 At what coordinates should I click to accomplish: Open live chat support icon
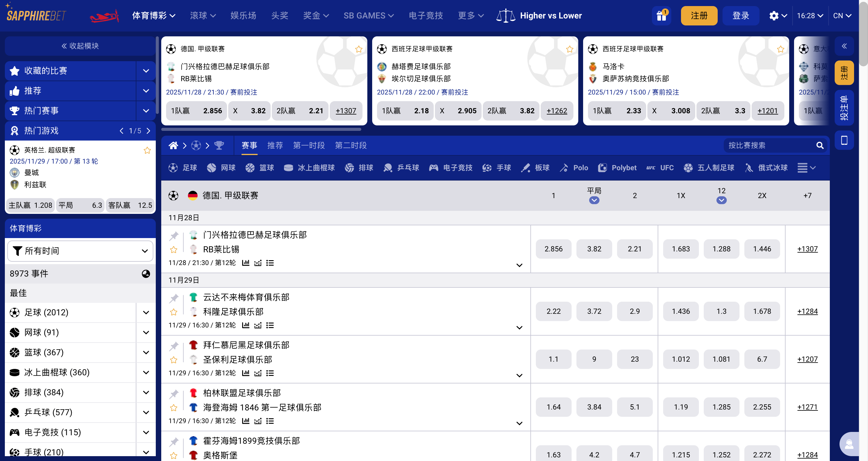click(x=850, y=444)
